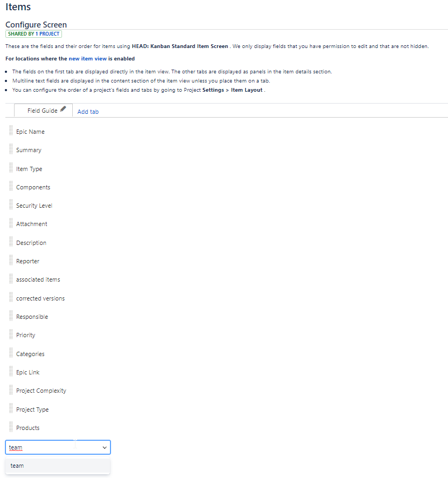Open the field selector dropdown chevron
Screen dimensions: 448x478
pos(105,447)
